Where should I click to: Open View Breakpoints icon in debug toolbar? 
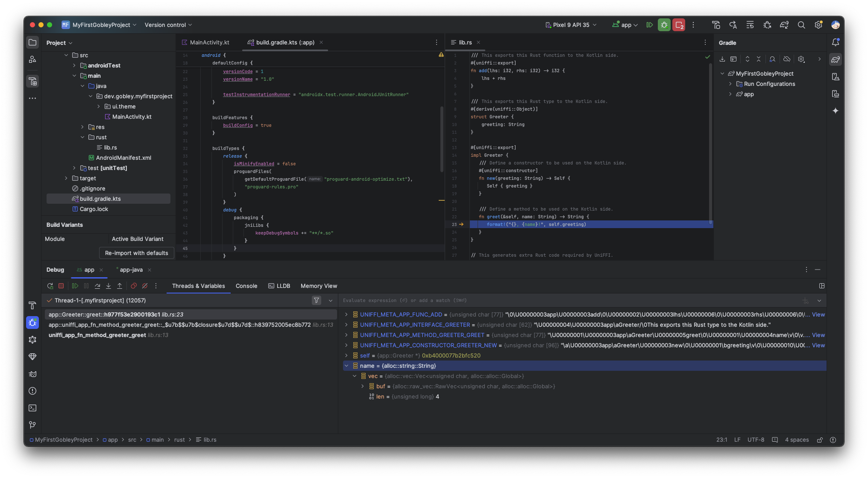[x=134, y=286]
